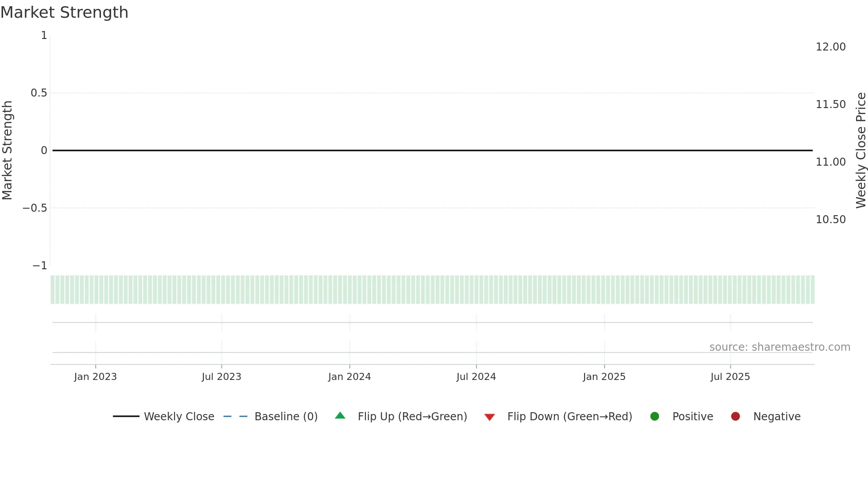Click the sharemaestro.com source text

click(779, 347)
